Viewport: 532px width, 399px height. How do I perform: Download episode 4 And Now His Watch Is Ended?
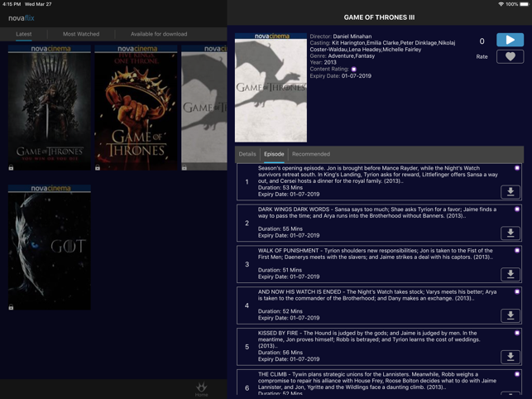click(x=510, y=315)
